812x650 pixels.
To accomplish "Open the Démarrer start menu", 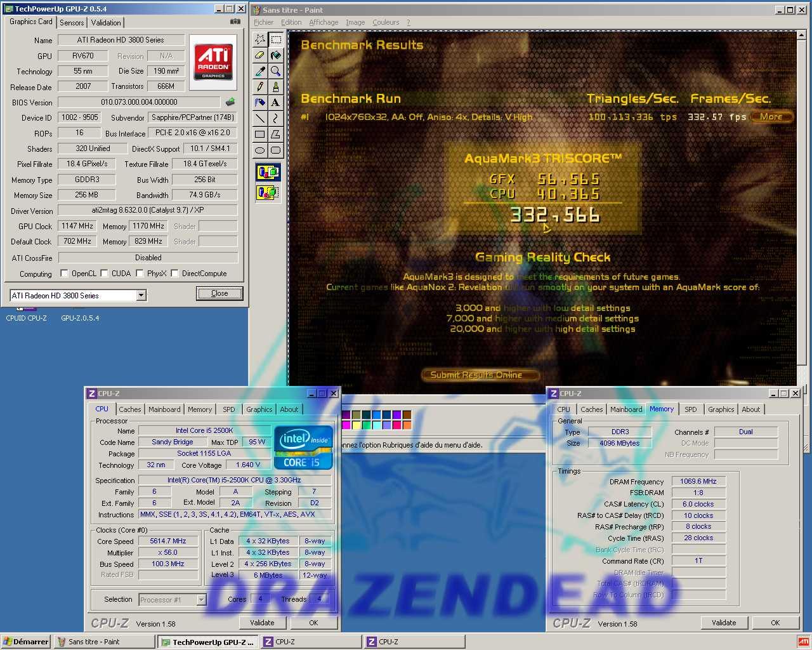I will tap(26, 642).
